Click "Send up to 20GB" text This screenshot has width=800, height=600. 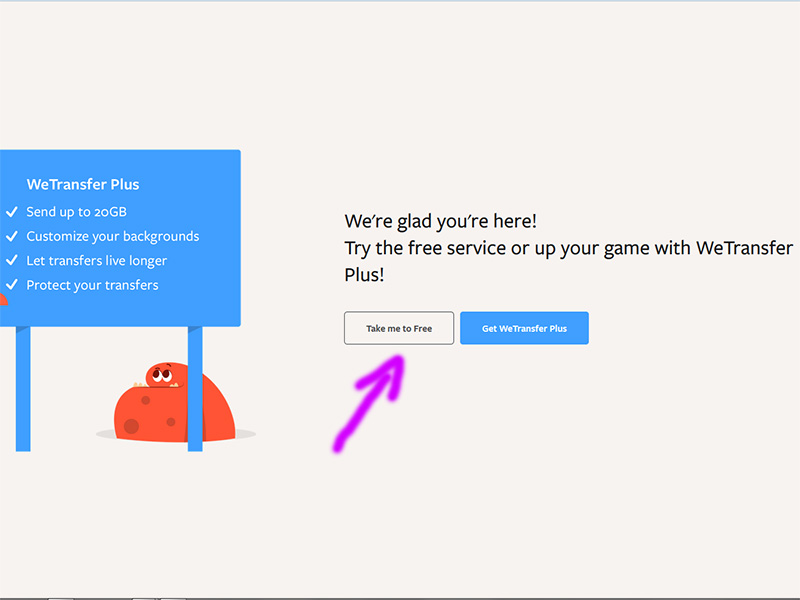click(77, 212)
